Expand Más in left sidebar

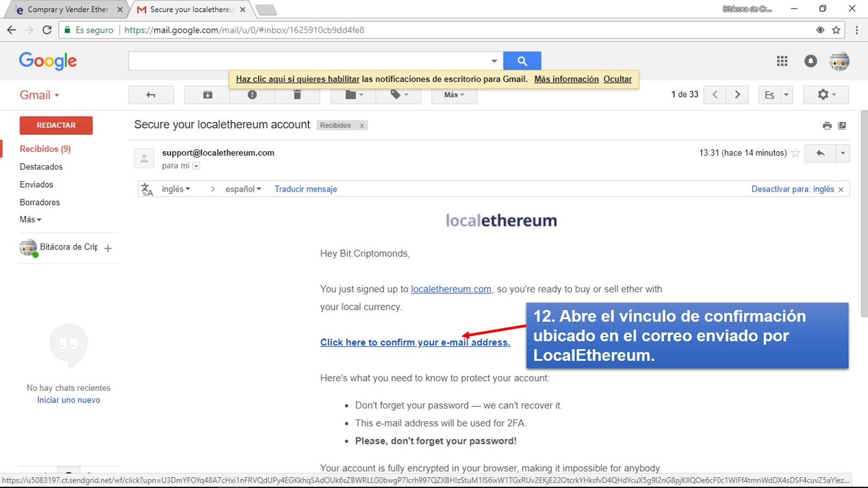pyautogui.click(x=30, y=219)
